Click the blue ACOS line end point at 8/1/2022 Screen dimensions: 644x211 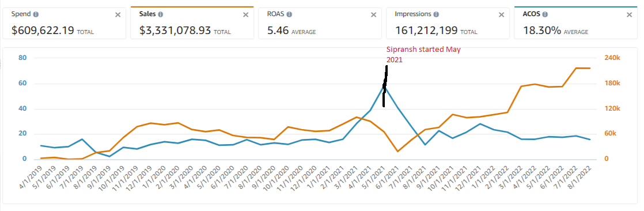[x=590, y=140]
